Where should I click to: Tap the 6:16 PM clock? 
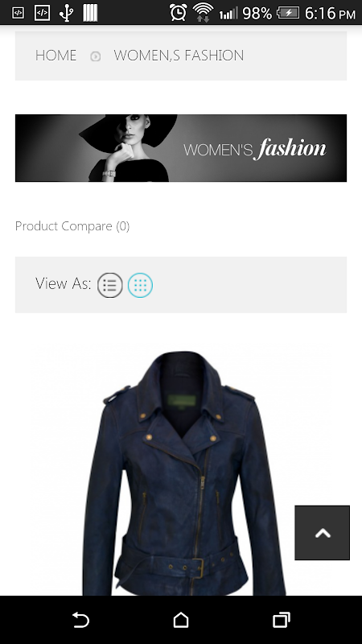pyautogui.click(x=330, y=14)
